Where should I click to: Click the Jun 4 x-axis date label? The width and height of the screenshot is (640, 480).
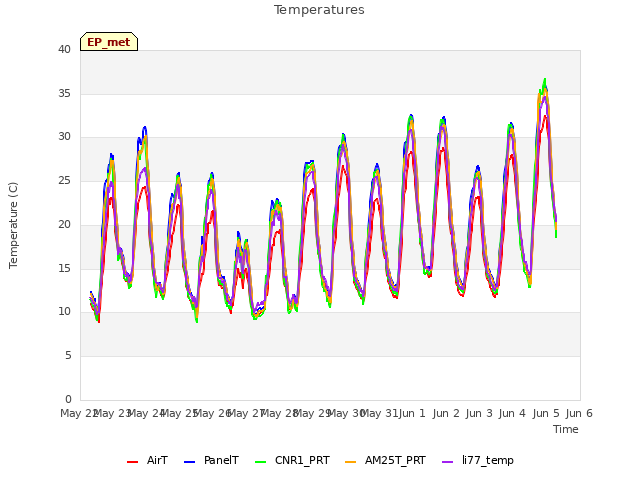pos(513,413)
